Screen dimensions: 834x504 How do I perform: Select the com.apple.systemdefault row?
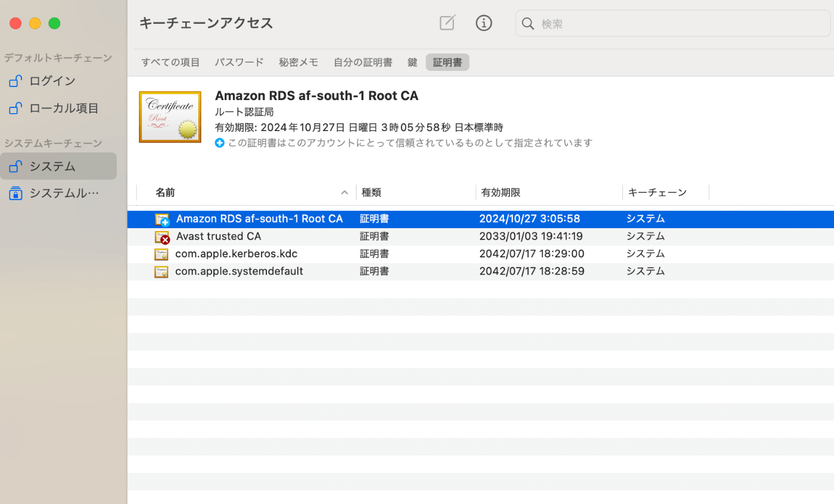click(x=481, y=271)
